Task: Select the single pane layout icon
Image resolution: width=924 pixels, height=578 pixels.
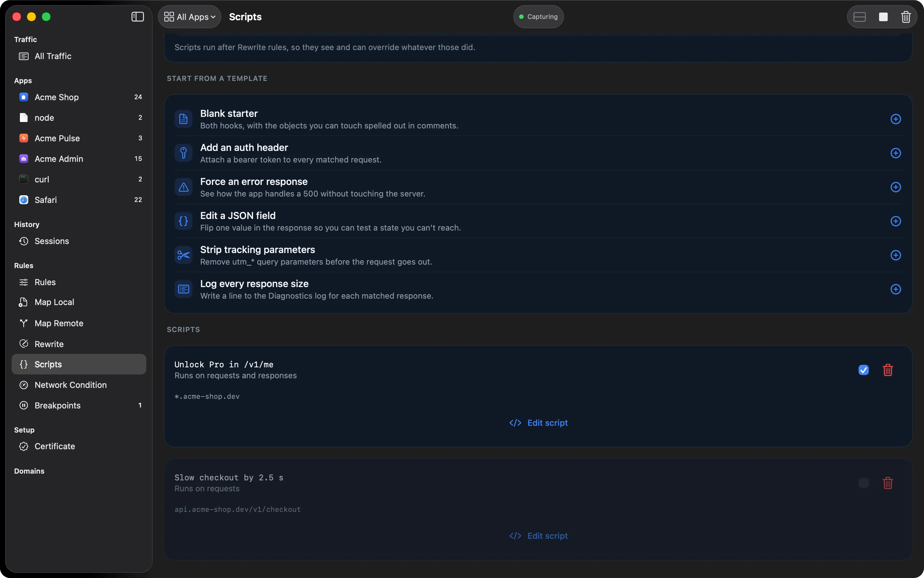Action: [883, 17]
